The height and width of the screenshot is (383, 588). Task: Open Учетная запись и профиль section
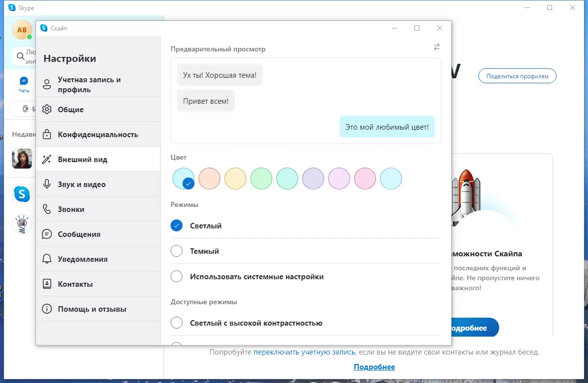[x=98, y=84]
